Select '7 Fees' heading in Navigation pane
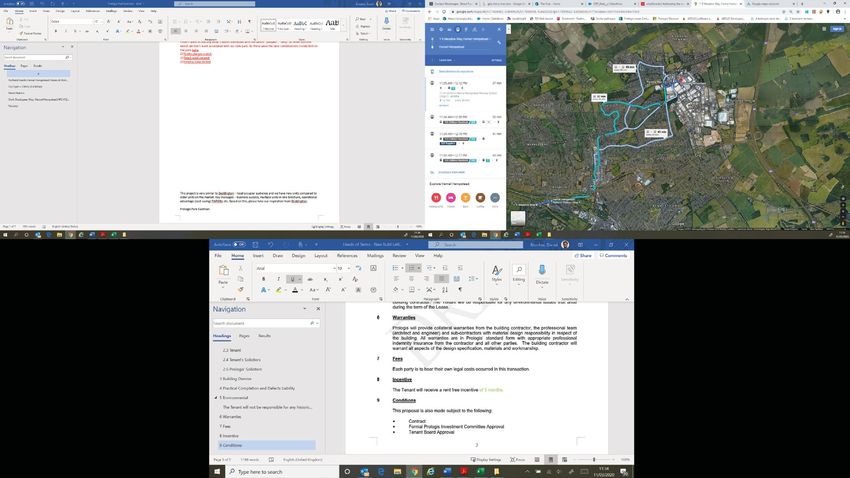 point(225,427)
